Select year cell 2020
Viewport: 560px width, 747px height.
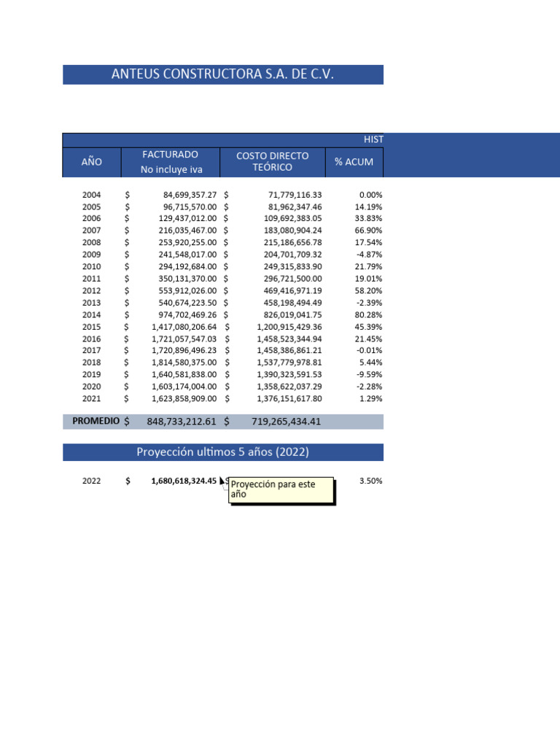[x=91, y=387]
